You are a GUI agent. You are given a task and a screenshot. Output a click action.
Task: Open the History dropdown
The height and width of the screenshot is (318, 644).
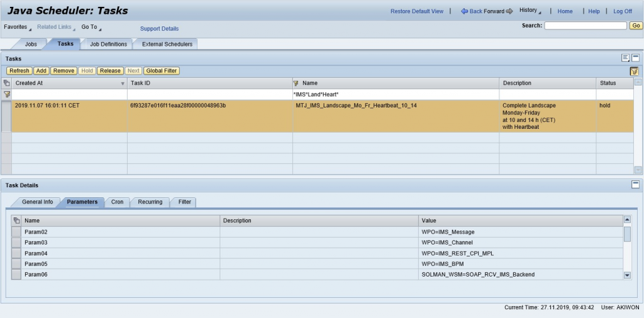(530, 10)
